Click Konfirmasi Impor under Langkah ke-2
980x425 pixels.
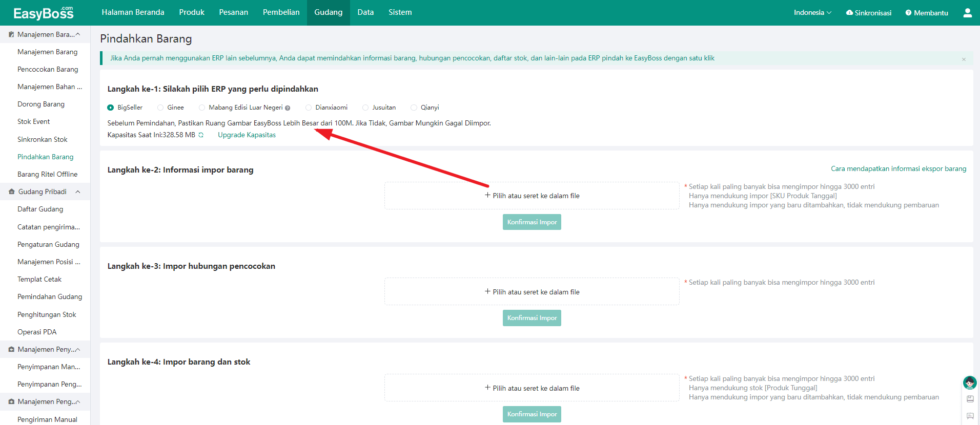[x=532, y=222]
